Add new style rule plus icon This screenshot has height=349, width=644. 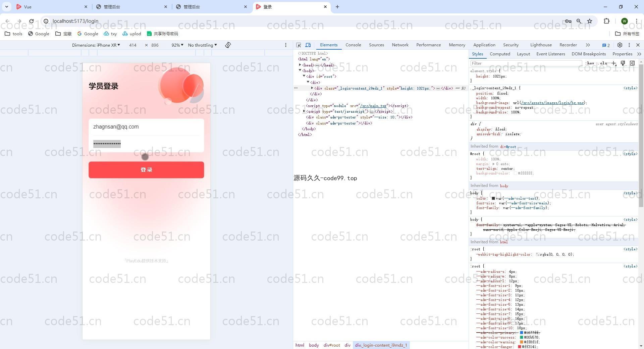[x=614, y=63]
